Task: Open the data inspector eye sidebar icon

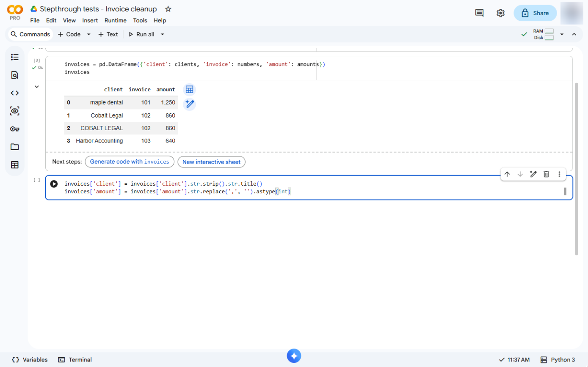Action: pyautogui.click(x=15, y=111)
